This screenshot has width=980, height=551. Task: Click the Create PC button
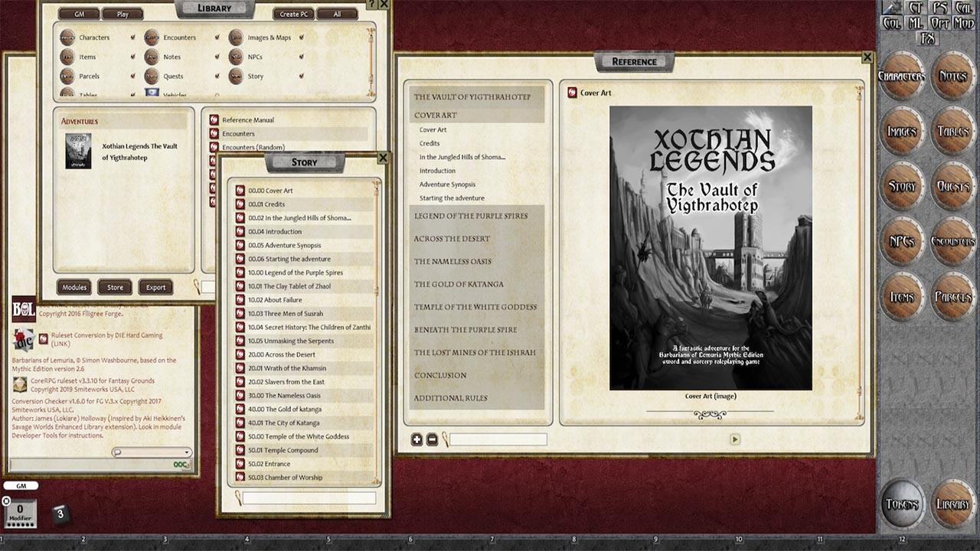(293, 13)
